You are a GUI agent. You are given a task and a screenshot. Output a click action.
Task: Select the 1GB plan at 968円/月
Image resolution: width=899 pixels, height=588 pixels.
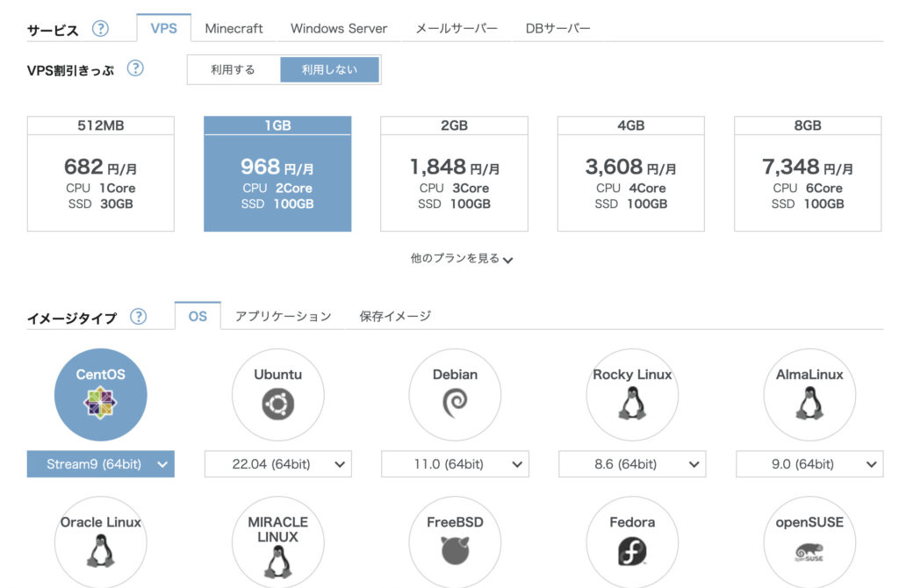[277, 174]
